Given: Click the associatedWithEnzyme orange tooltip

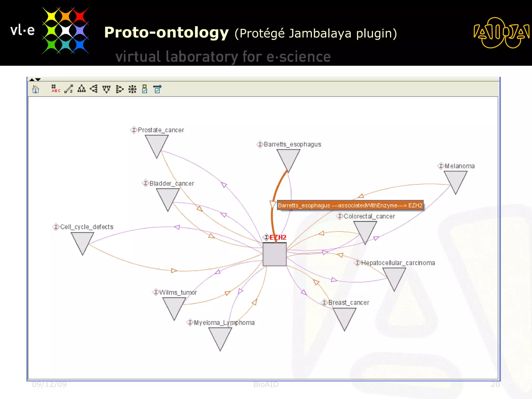Looking at the screenshot, I should [350, 205].
